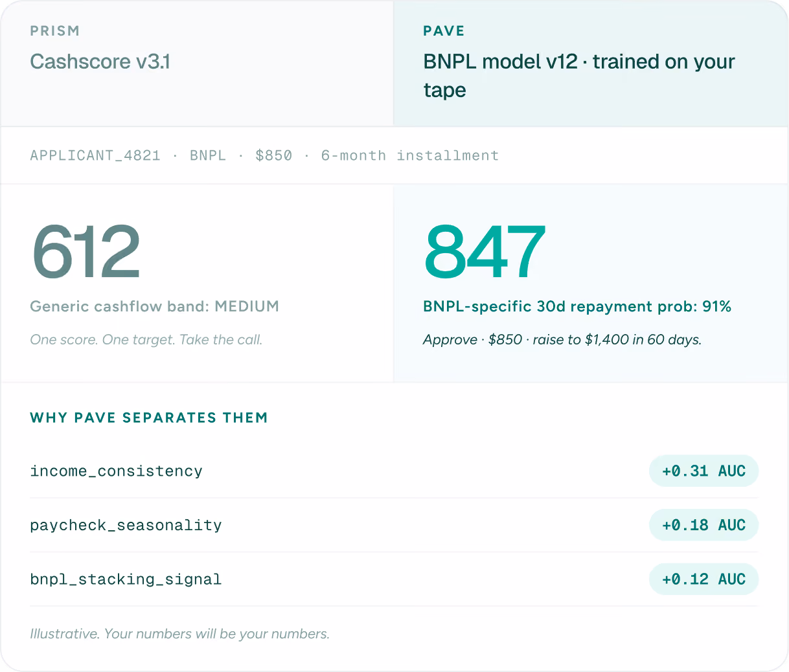The width and height of the screenshot is (789, 672).
Task: Click the +0.31 AUC badge
Action: click(703, 471)
